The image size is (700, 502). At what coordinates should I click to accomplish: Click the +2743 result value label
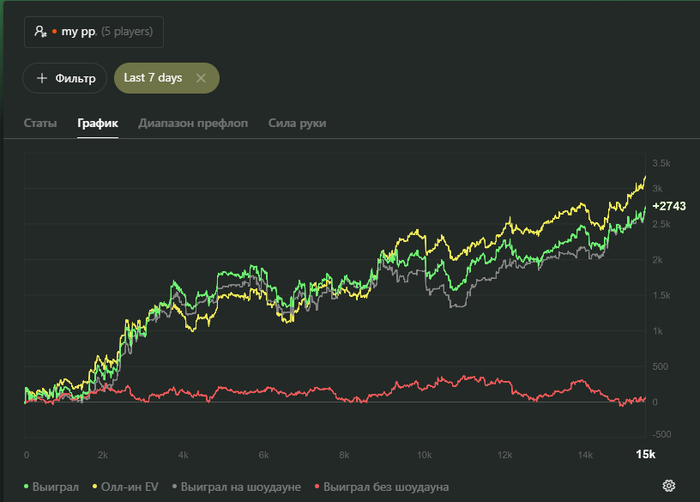(x=668, y=205)
